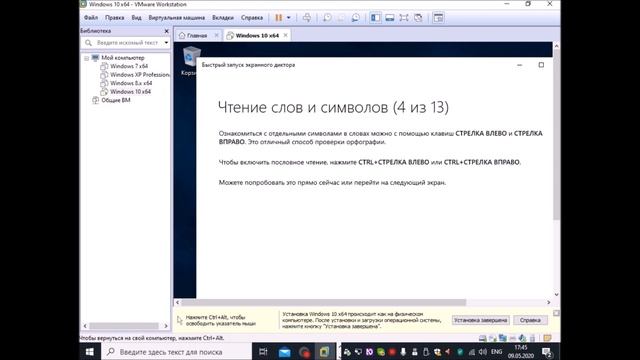Click the Справка button in the install bar
Viewport: 640px width, 360px height.
coord(530,320)
